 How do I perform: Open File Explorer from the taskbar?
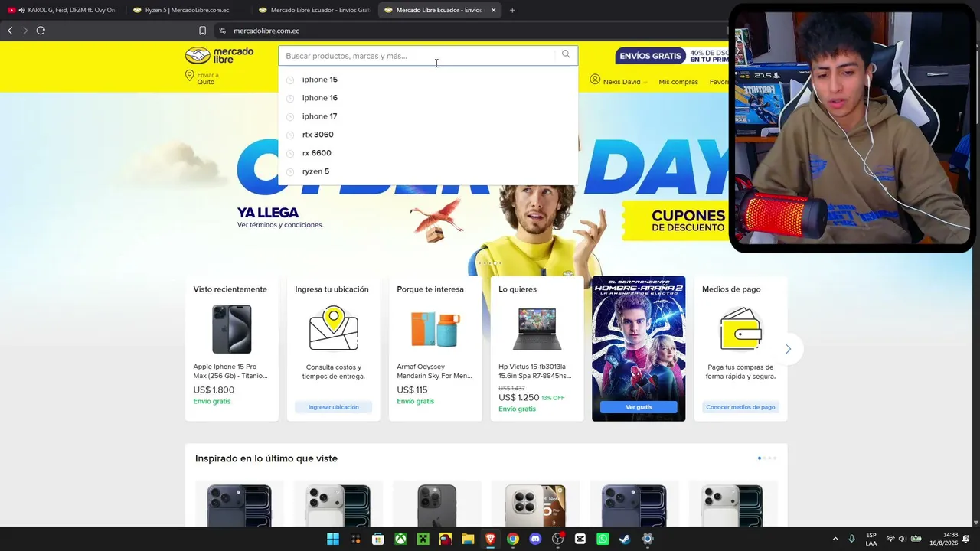coord(468,539)
